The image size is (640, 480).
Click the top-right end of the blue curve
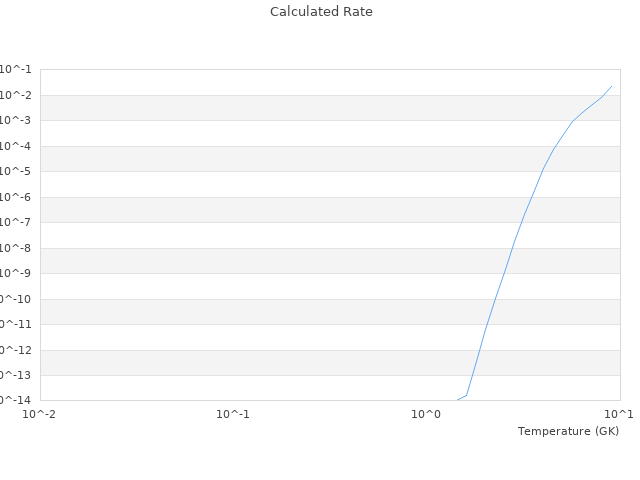(x=612, y=86)
